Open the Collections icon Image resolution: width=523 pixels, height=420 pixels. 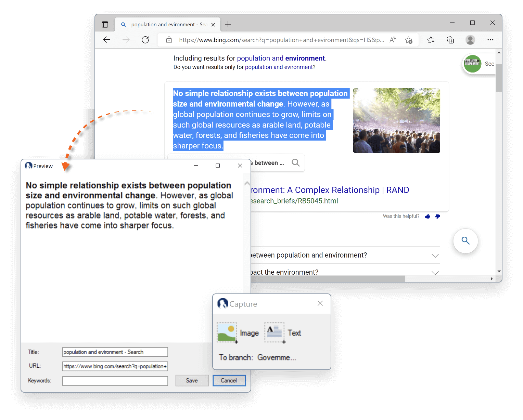tap(450, 40)
